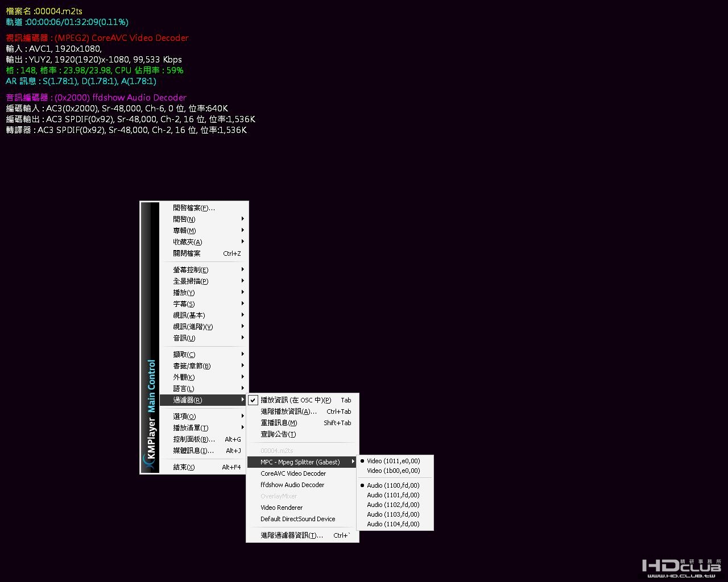The width and height of the screenshot is (728, 582).
Task: Open ffdshow Audio Decoder filter properties
Action: tap(303, 485)
